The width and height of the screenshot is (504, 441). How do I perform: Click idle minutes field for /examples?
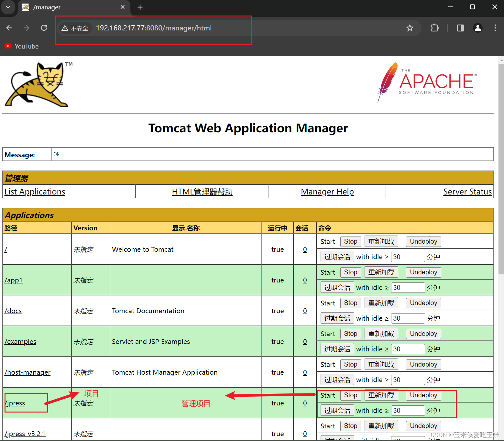pos(408,349)
